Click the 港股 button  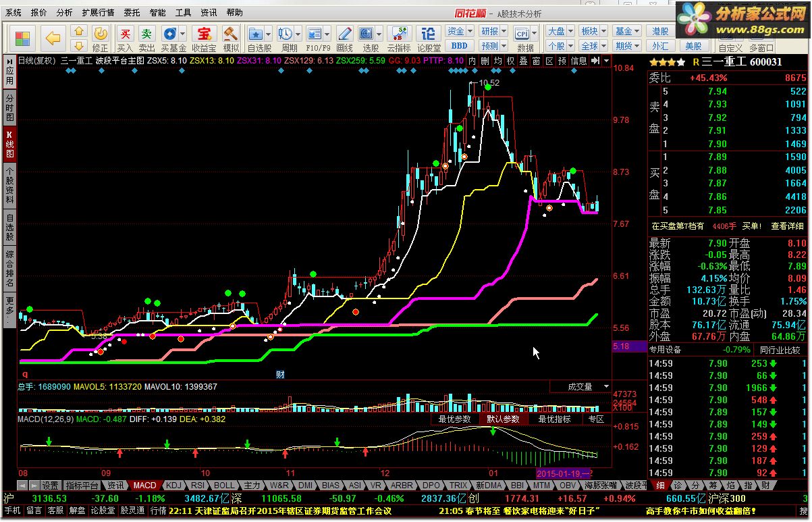coord(660,31)
